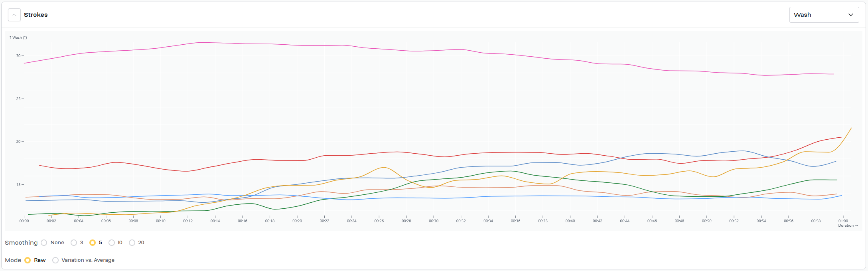868x271 pixels.
Task: Select the None smoothing option
Action: pos(44,243)
